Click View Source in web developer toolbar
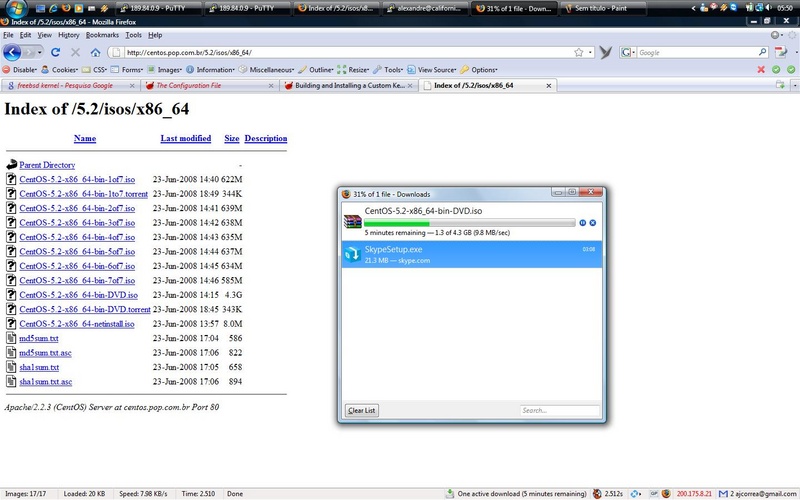The image size is (800, 500). click(x=431, y=70)
